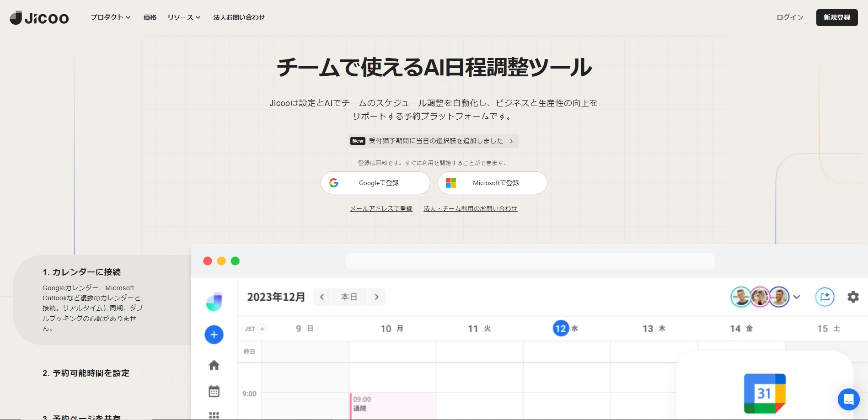The height and width of the screenshot is (420, 868).
Task: Click the yellow window dot
Action: click(x=221, y=261)
